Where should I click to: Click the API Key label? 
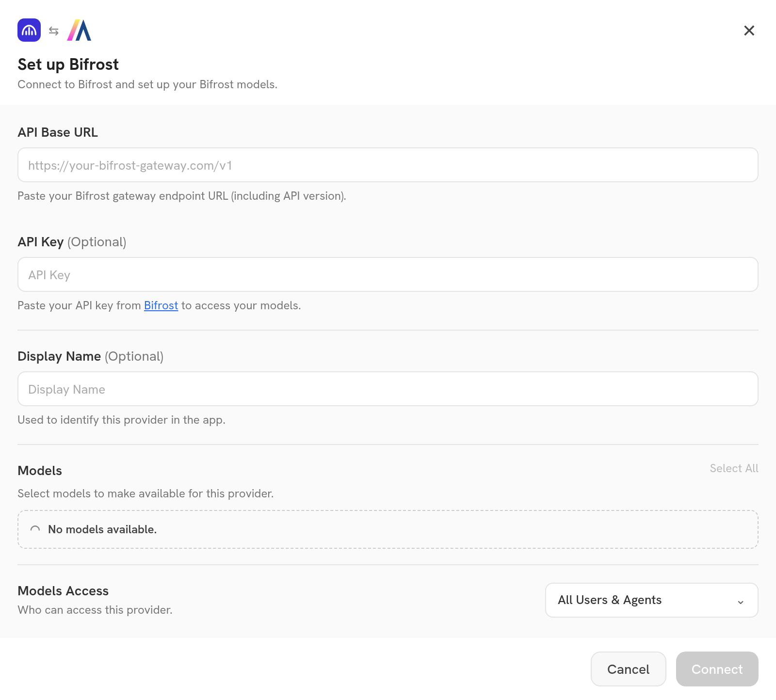[x=41, y=242]
